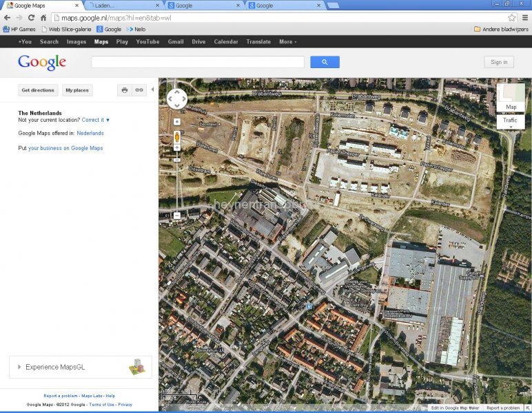Viewport: 532px width, 413px height.
Task: Open +You in Google bar
Action: tap(25, 42)
